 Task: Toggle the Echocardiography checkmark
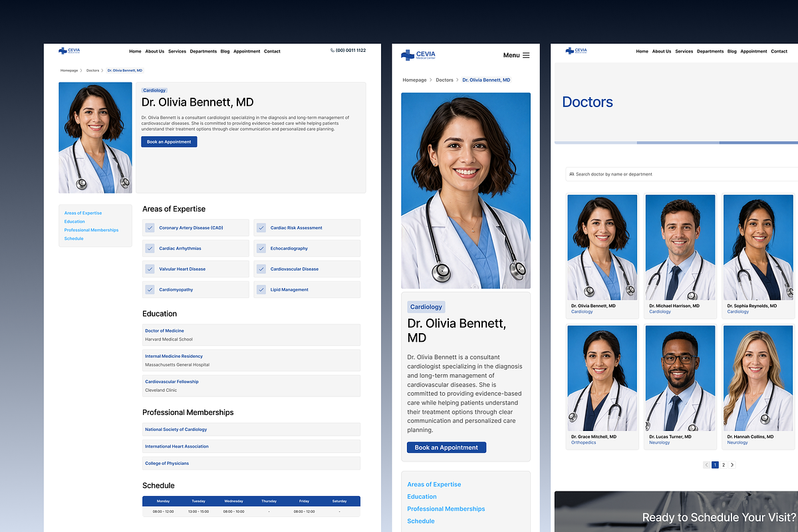click(261, 249)
